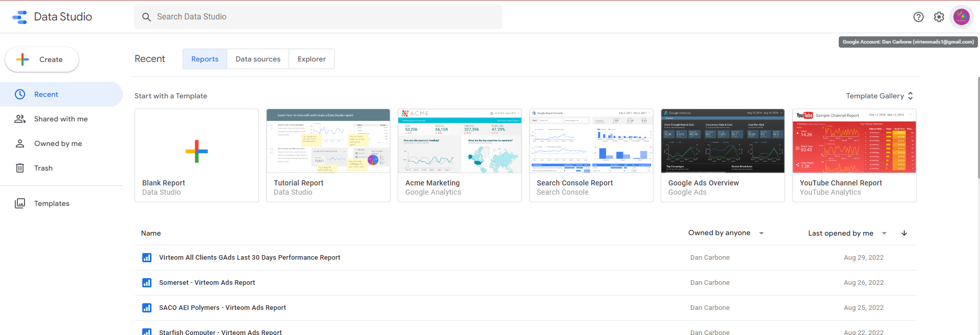
Task: Switch to the Explorer tab
Action: tap(312, 59)
